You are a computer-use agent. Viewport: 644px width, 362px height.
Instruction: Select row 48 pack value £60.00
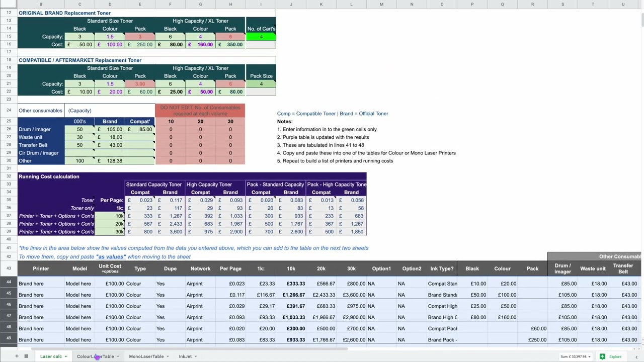click(x=532, y=329)
